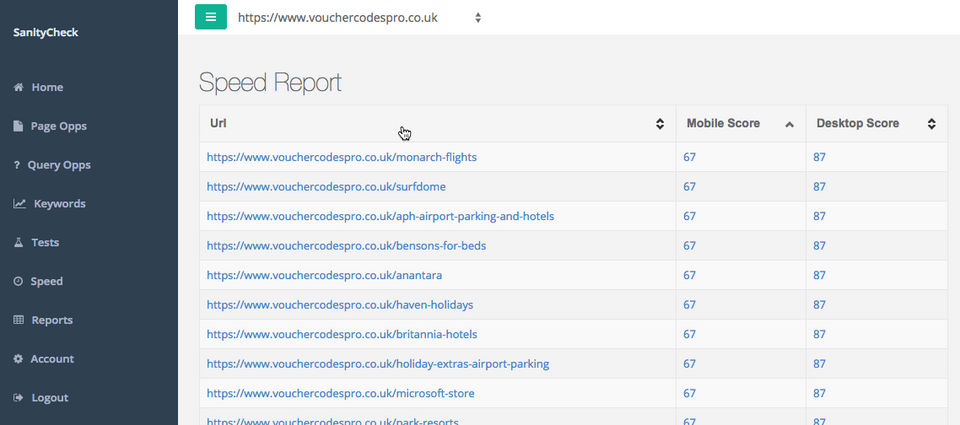
Task: Click the Speed Report page heading
Action: click(x=270, y=83)
